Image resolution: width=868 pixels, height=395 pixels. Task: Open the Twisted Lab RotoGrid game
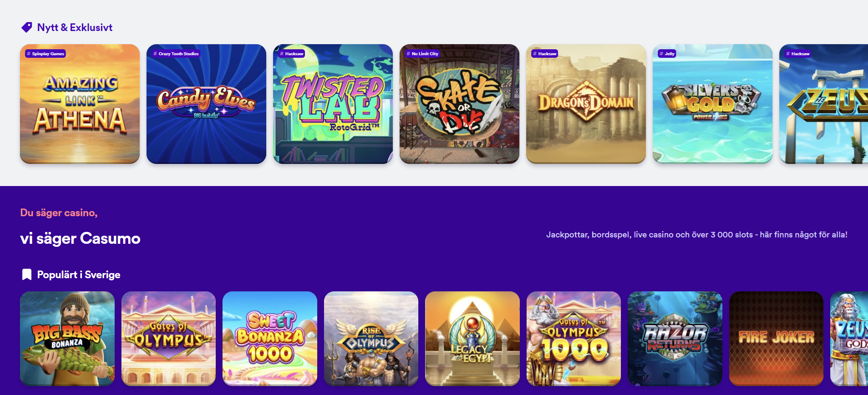(x=333, y=104)
